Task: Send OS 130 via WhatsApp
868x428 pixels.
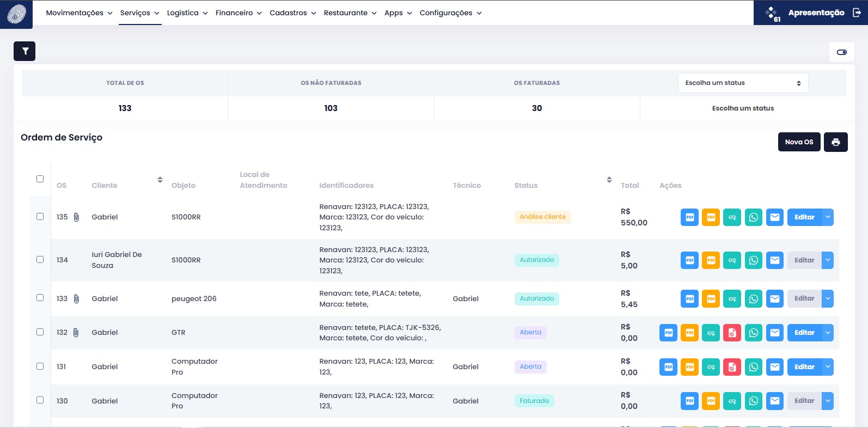Action: coord(754,401)
